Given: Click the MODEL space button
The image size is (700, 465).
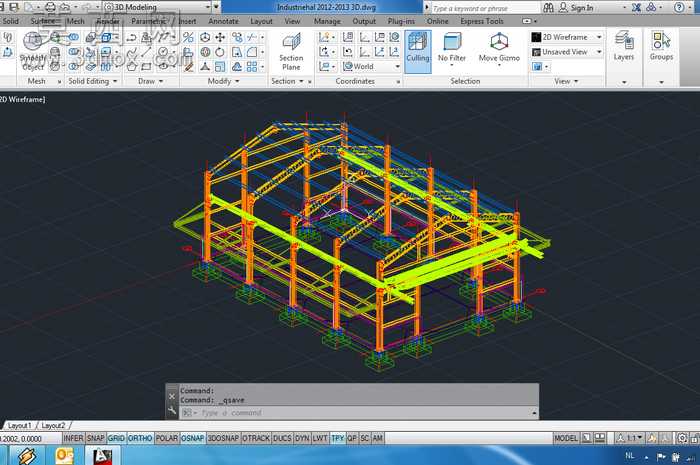Looking at the screenshot, I should (566, 438).
